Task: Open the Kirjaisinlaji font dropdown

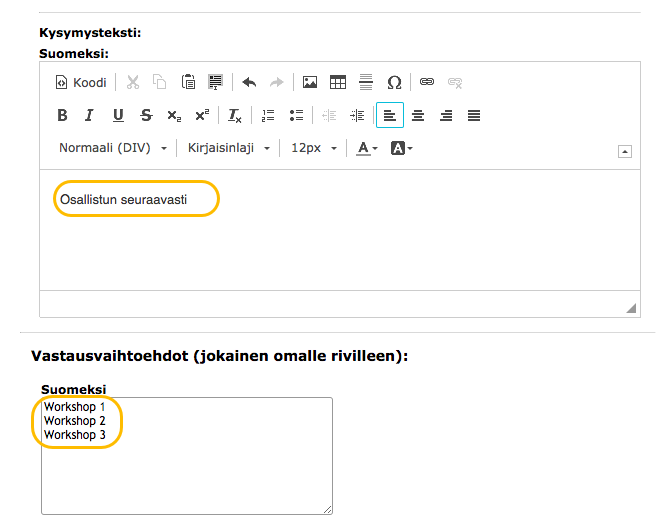Action: (229, 148)
